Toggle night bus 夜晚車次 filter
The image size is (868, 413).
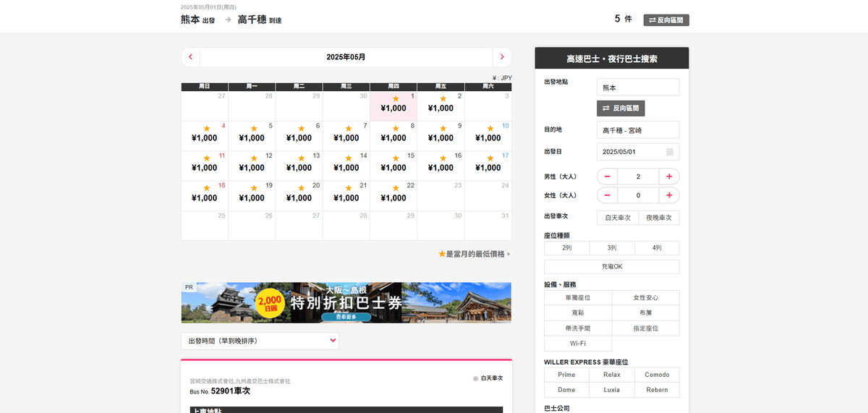tap(659, 218)
